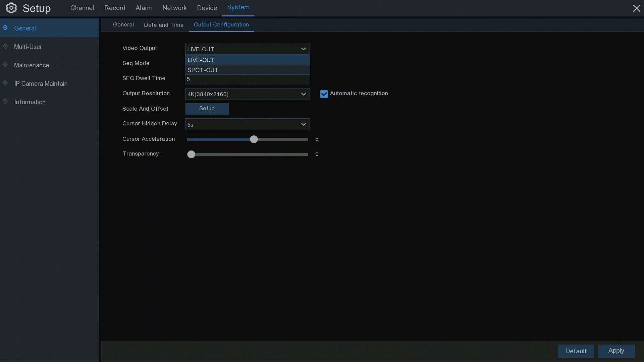Switch to the Date and Time tab
This screenshot has height=362, width=644.
(164, 25)
